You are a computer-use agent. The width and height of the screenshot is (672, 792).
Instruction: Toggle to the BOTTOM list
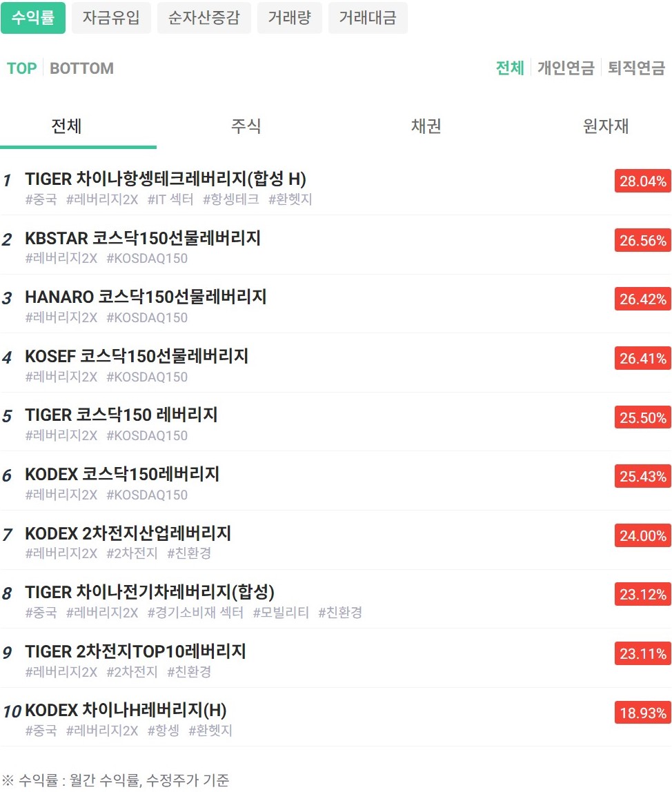pyautogui.click(x=81, y=68)
